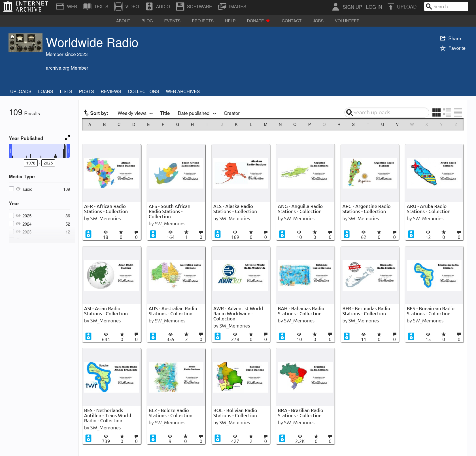The width and height of the screenshot is (476, 456).
Task: Click the Favorite star icon
Action: pos(443,48)
